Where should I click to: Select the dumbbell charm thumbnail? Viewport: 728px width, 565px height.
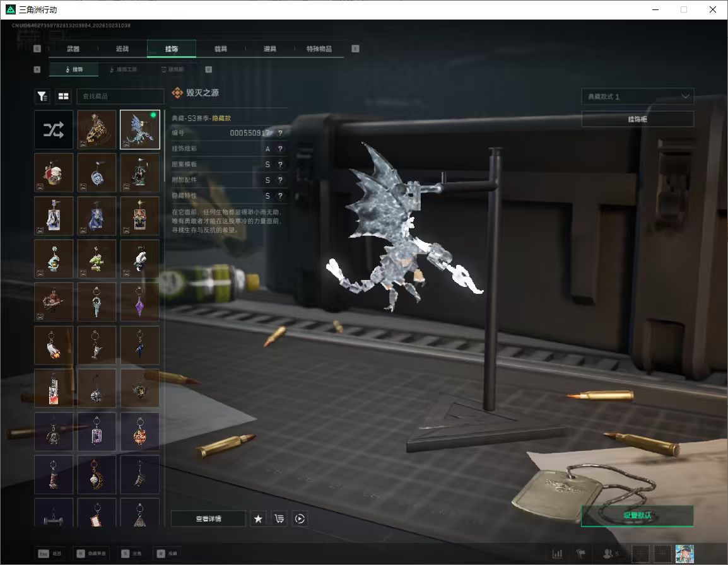[54, 513]
